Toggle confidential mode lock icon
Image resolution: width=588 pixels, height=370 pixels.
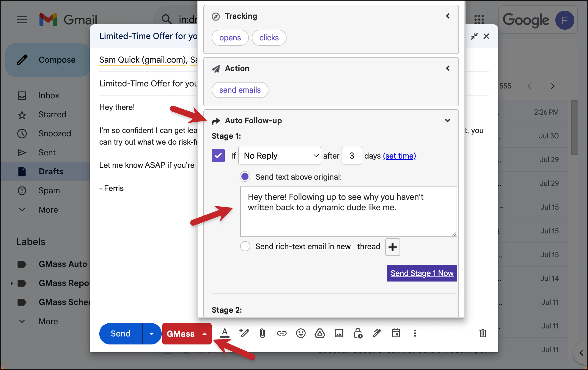pyautogui.click(x=358, y=333)
